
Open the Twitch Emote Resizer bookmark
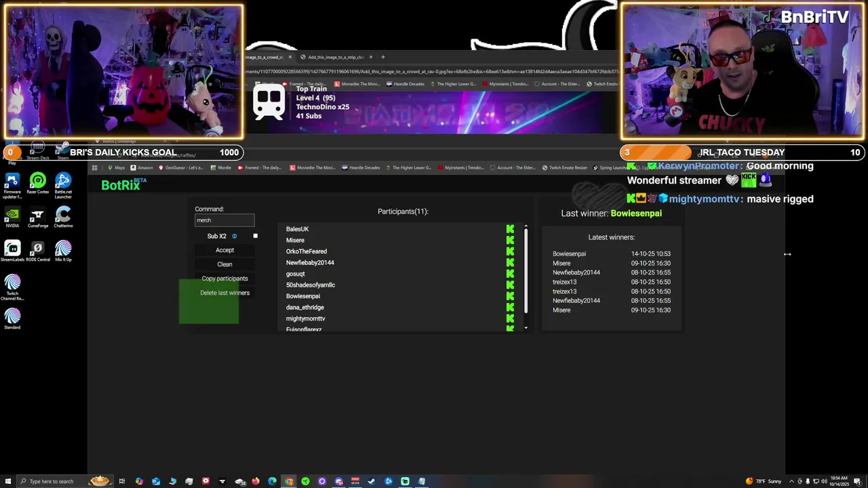pos(566,168)
